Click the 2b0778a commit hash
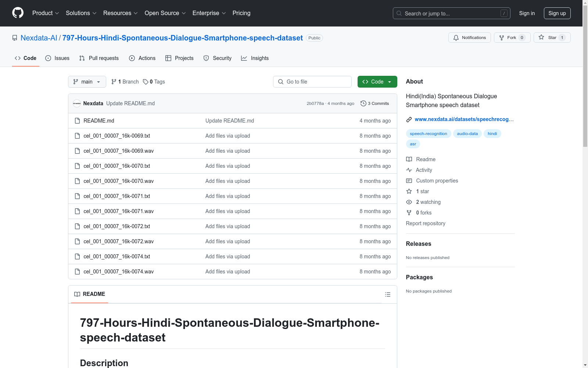The image size is (588, 368). click(x=315, y=103)
